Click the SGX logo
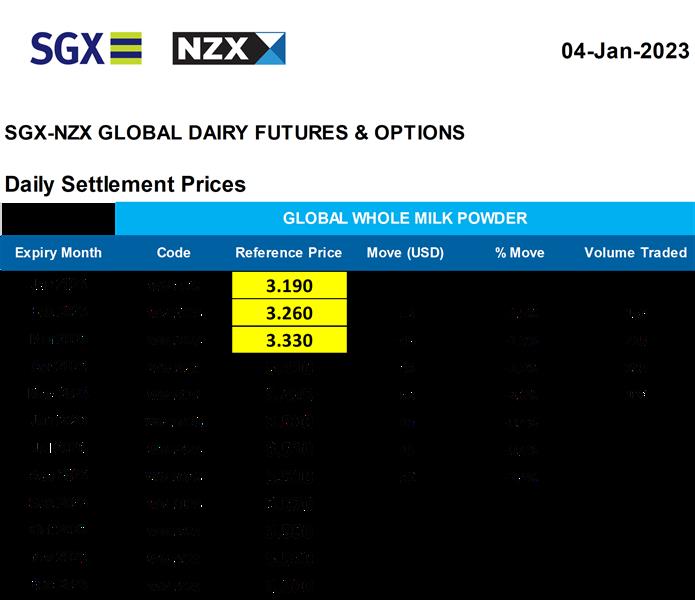695x600 pixels. pyautogui.click(x=86, y=48)
